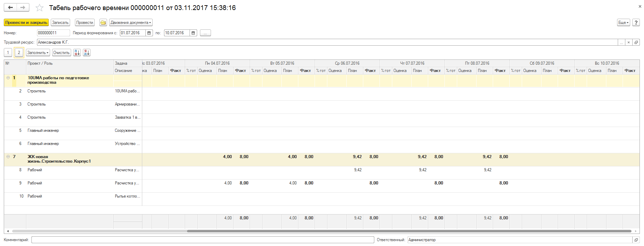The height and width of the screenshot is (246, 644).
Task: Clear the Трудовой ресурс field
Action: (x=628, y=42)
